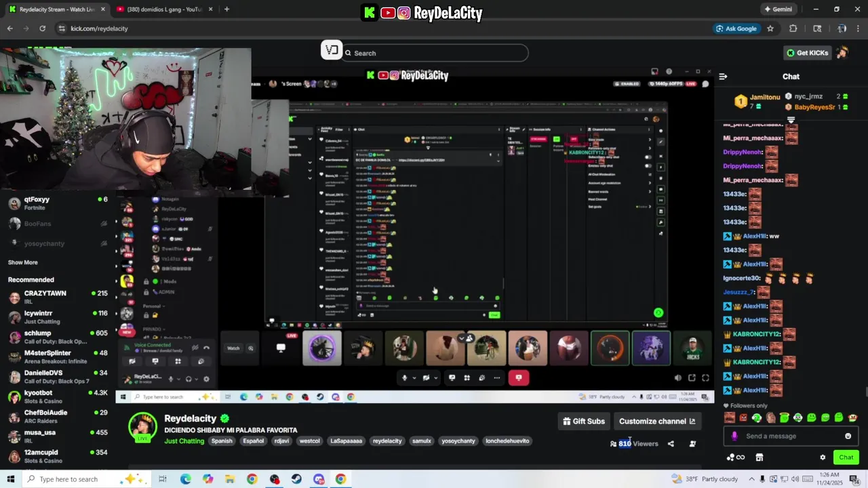
Task: Open the Chrome three-dot menu
Action: (859, 28)
